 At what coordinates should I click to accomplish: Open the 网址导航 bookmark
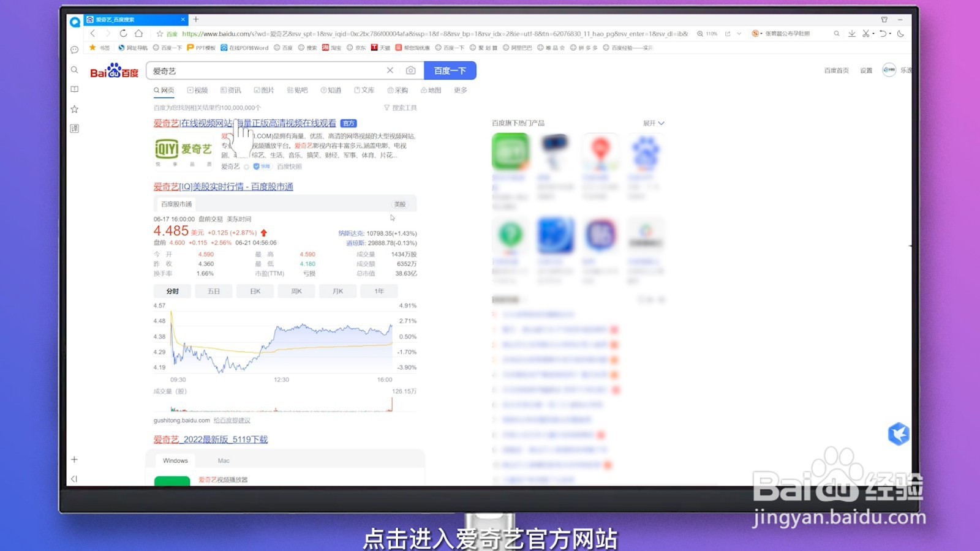pos(133,47)
